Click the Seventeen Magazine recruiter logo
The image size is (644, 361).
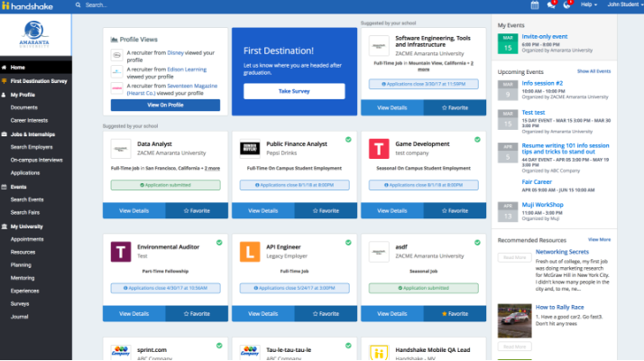[116, 88]
